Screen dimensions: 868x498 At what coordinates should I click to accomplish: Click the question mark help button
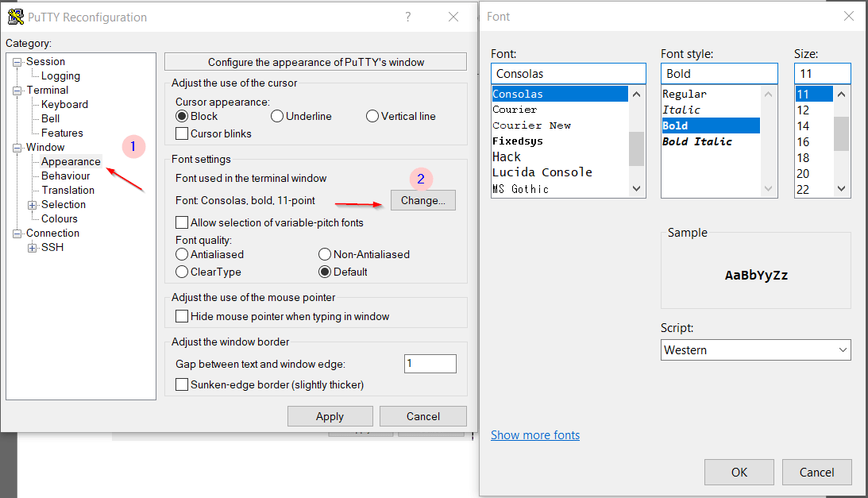click(x=408, y=17)
